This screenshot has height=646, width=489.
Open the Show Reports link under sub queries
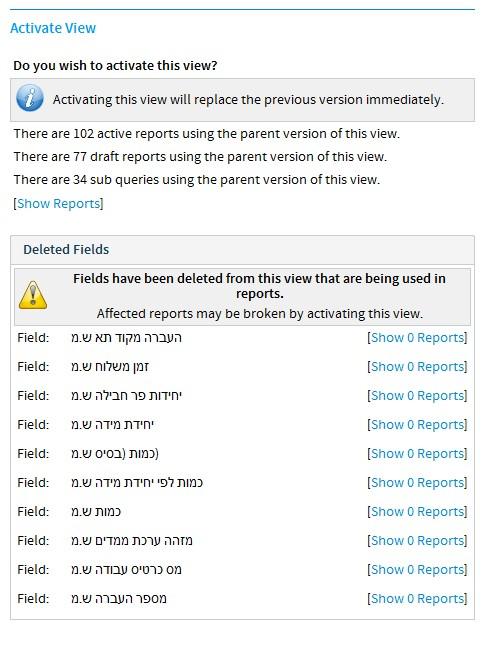pos(58,204)
